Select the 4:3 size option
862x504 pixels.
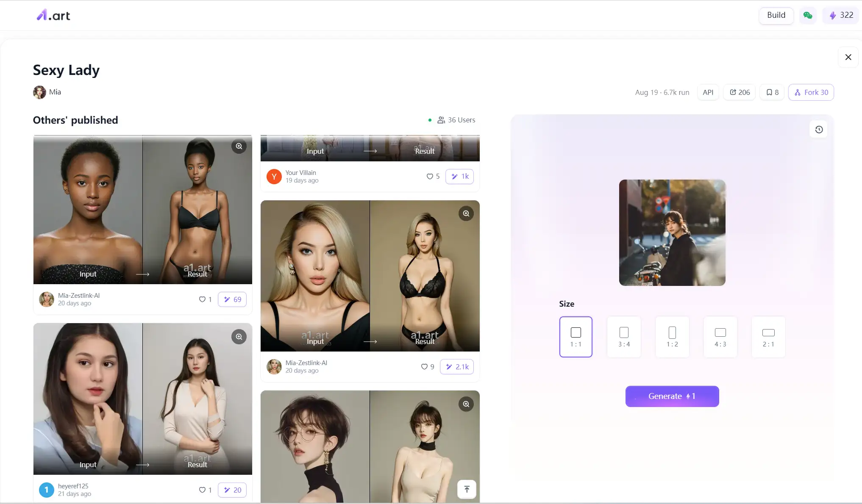point(720,337)
